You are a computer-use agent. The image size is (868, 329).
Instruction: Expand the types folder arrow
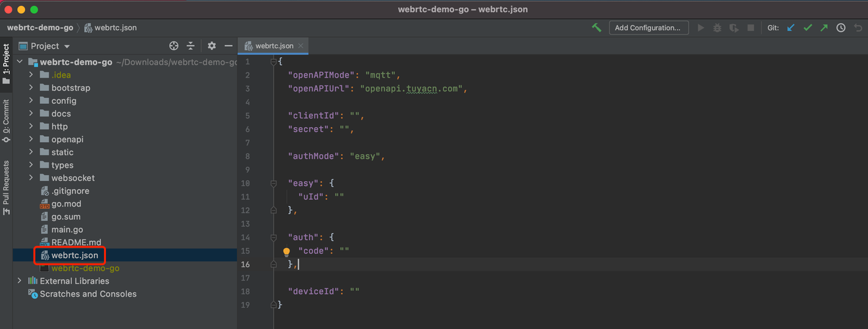(31, 165)
